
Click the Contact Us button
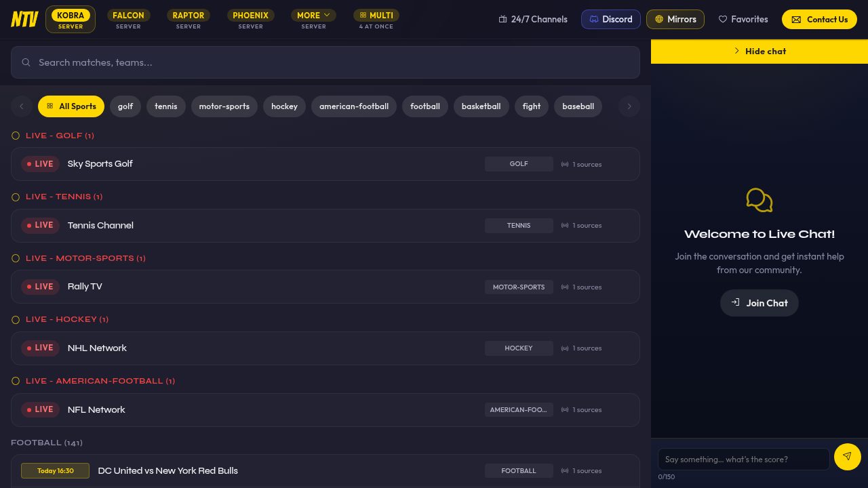point(819,20)
